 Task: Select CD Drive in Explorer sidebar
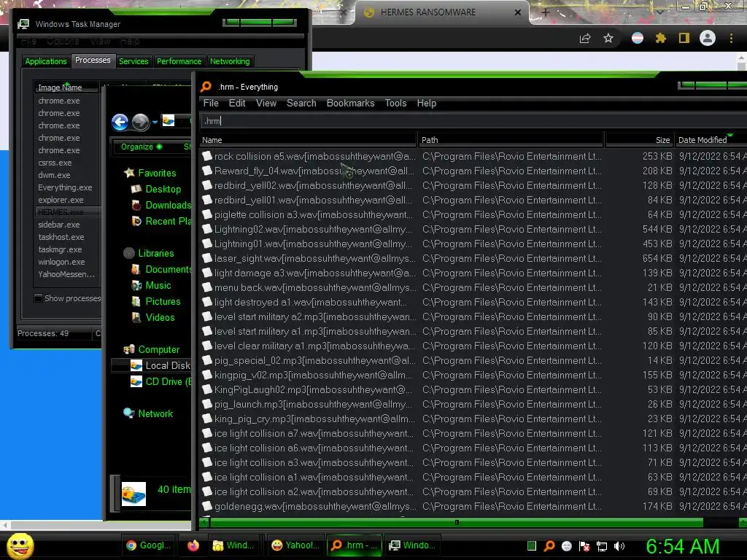pyautogui.click(x=168, y=381)
